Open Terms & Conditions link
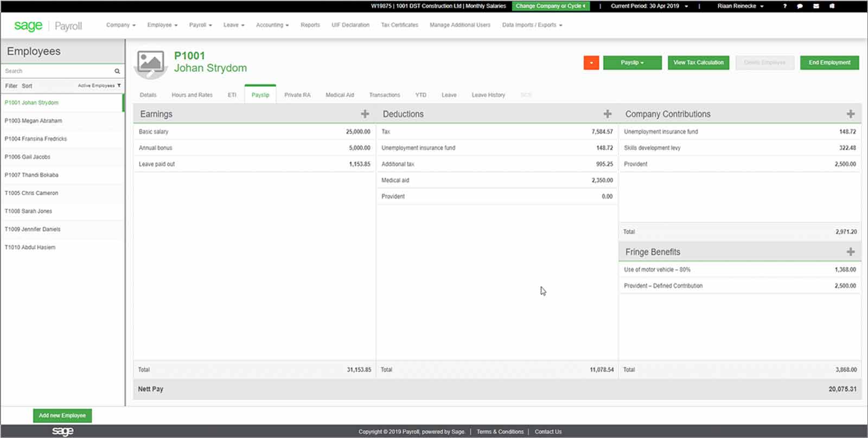This screenshot has width=868, height=438. 500,431
